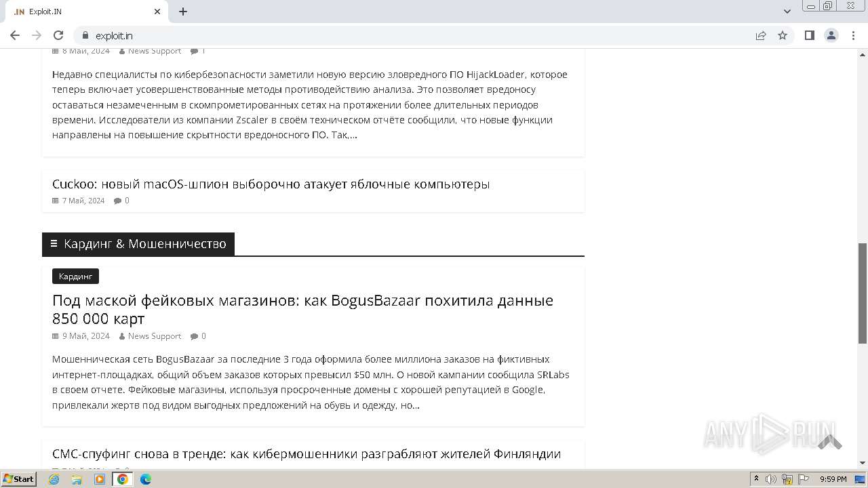
Task: Open Microsoft Edge from taskbar
Action: click(146, 479)
